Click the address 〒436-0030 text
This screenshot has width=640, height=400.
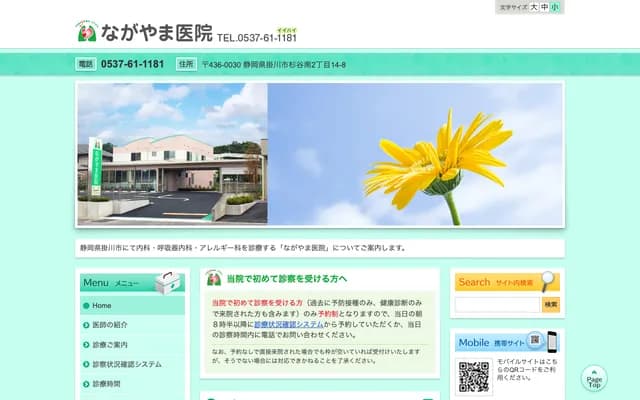click(x=274, y=65)
